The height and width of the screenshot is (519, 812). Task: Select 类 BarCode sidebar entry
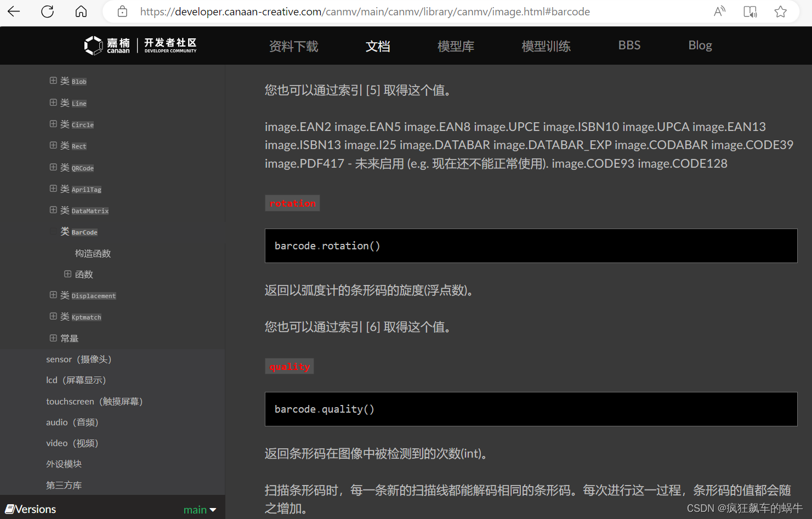tap(79, 232)
